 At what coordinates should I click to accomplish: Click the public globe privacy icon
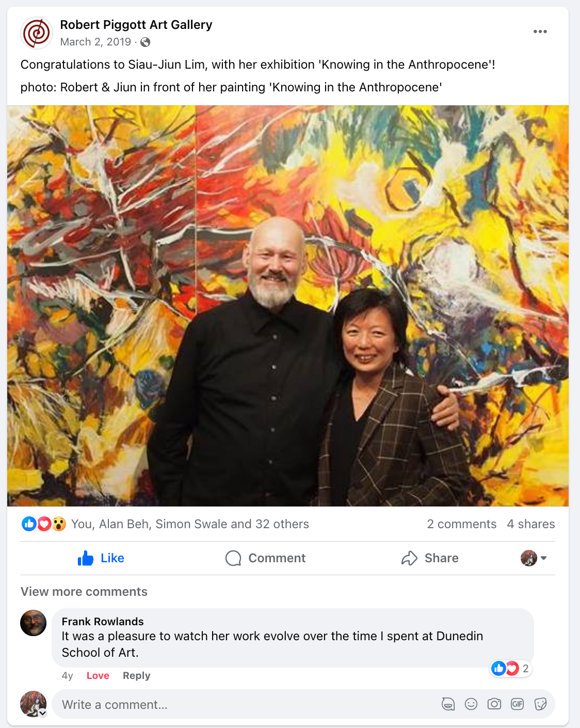point(146,42)
